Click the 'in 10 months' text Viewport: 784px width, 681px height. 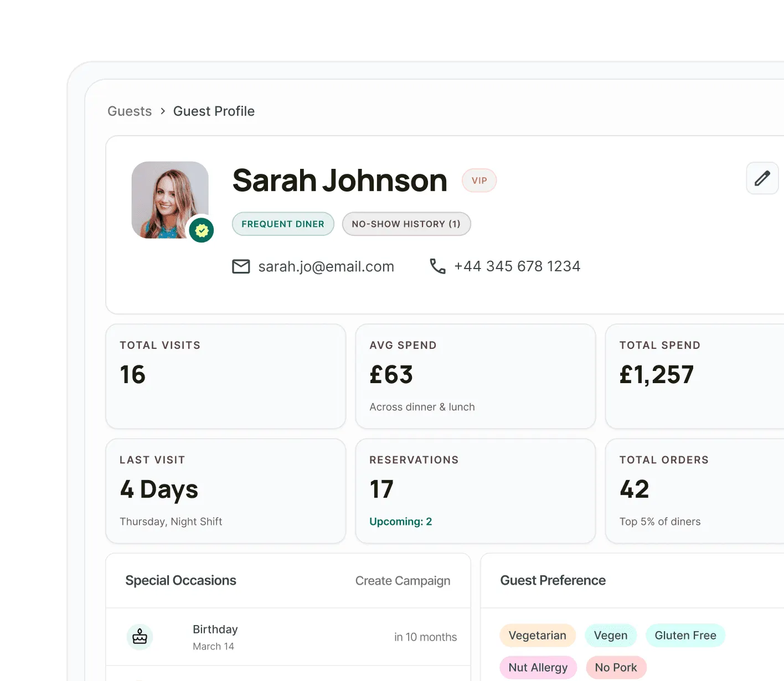[425, 637]
